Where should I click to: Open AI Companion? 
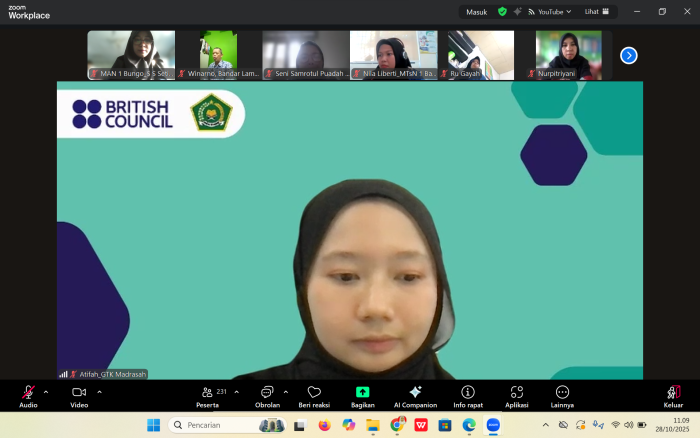415,396
